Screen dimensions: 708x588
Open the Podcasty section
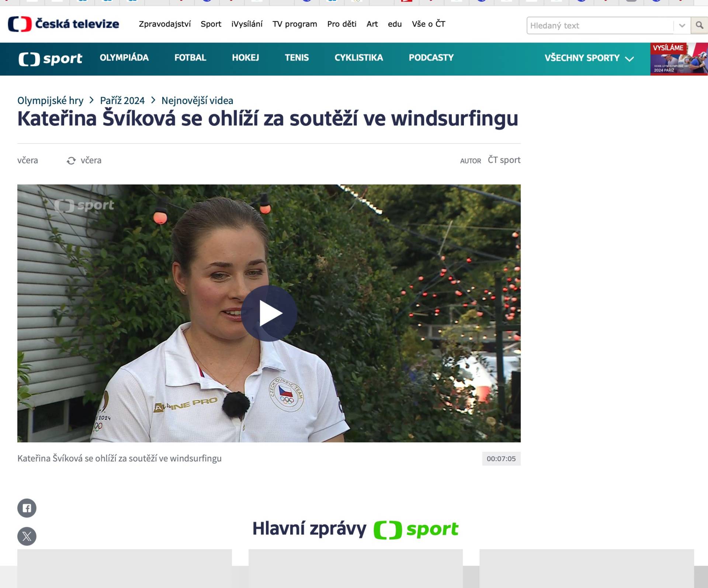point(431,58)
